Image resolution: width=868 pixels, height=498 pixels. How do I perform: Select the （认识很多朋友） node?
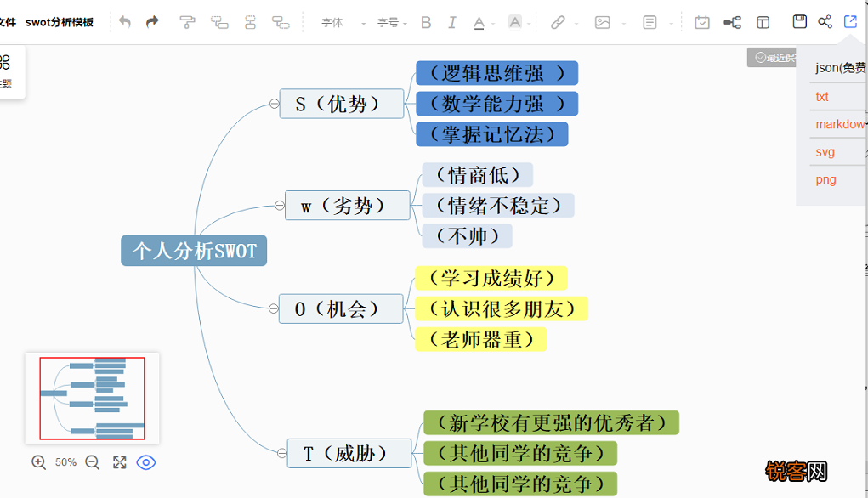502,308
